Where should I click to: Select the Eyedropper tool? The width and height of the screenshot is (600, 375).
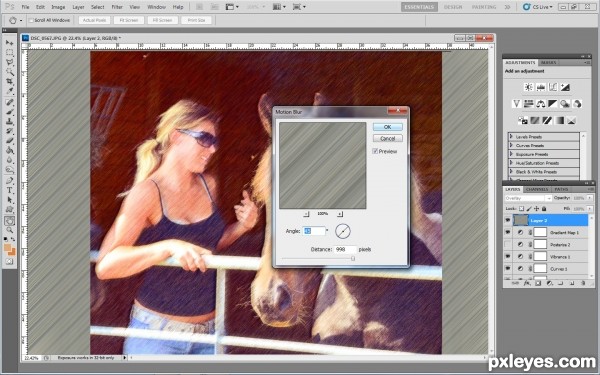pos(9,91)
